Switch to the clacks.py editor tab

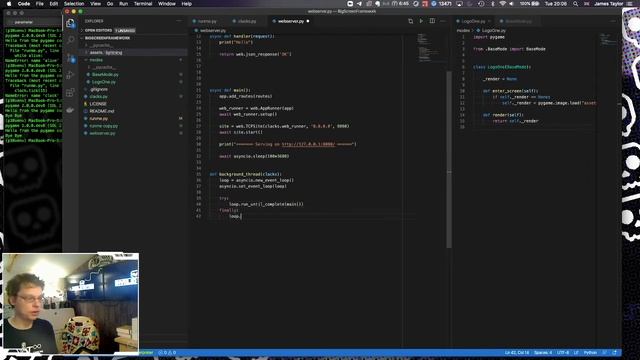pyautogui.click(x=247, y=21)
